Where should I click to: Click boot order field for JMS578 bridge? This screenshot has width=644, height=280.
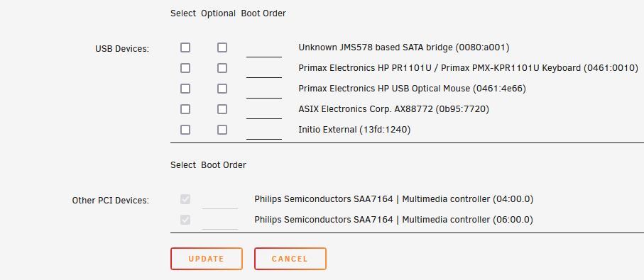click(x=264, y=48)
